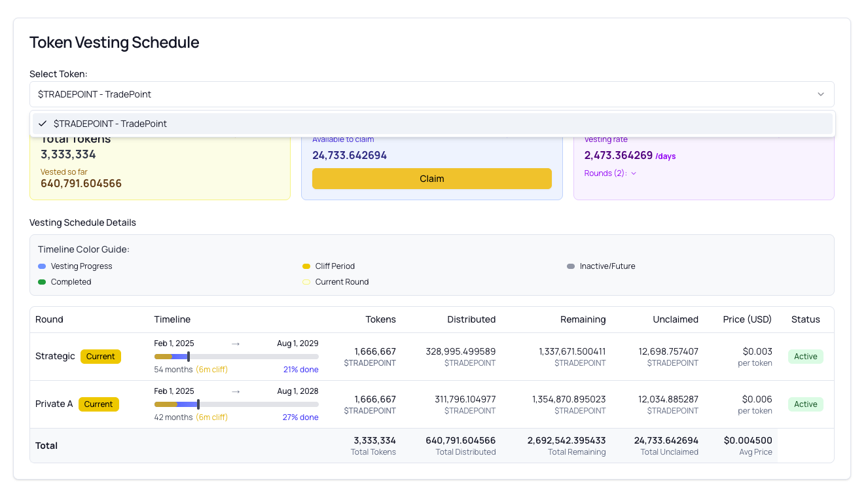Screen dimensions: 868x494
Task: Click the Current Round legend swatch
Action: coord(306,282)
